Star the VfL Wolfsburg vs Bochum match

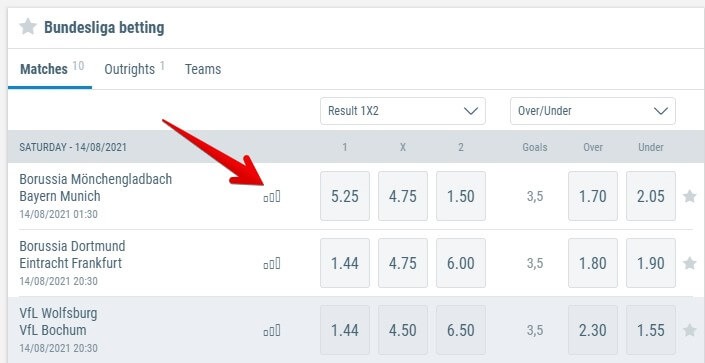[689, 331]
